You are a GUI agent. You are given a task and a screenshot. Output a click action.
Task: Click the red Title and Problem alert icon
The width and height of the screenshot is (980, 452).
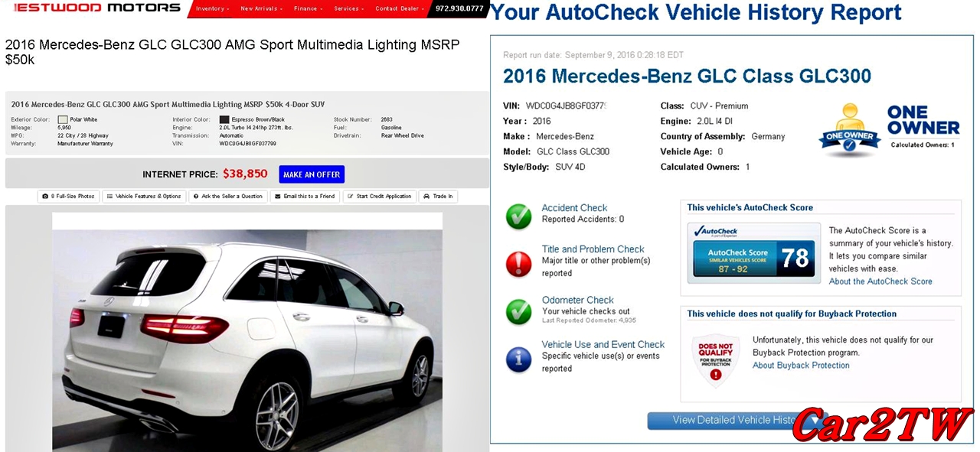click(x=519, y=264)
